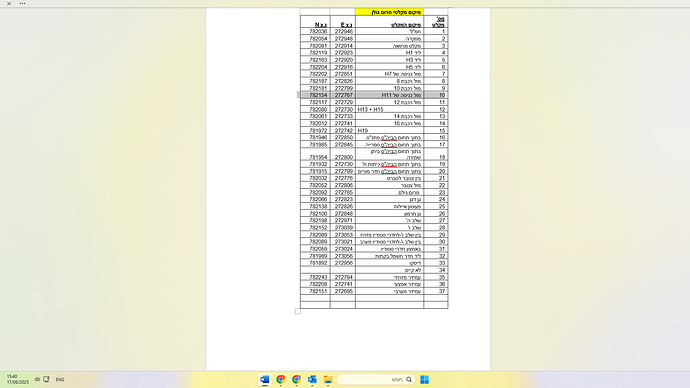Click the magnifier icon in taskbar search
Image resolution: width=690 pixels, height=388 pixels.
(409, 379)
